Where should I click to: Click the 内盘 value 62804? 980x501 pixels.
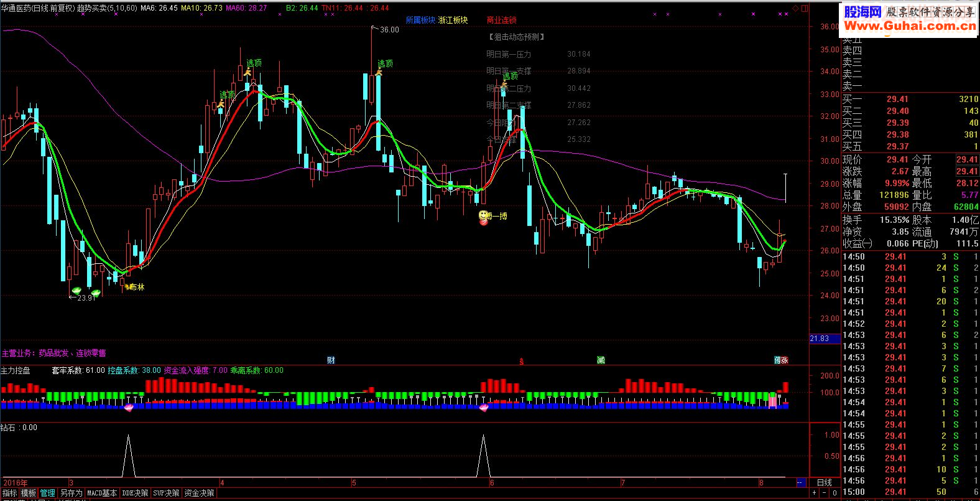[x=966, y=207]
